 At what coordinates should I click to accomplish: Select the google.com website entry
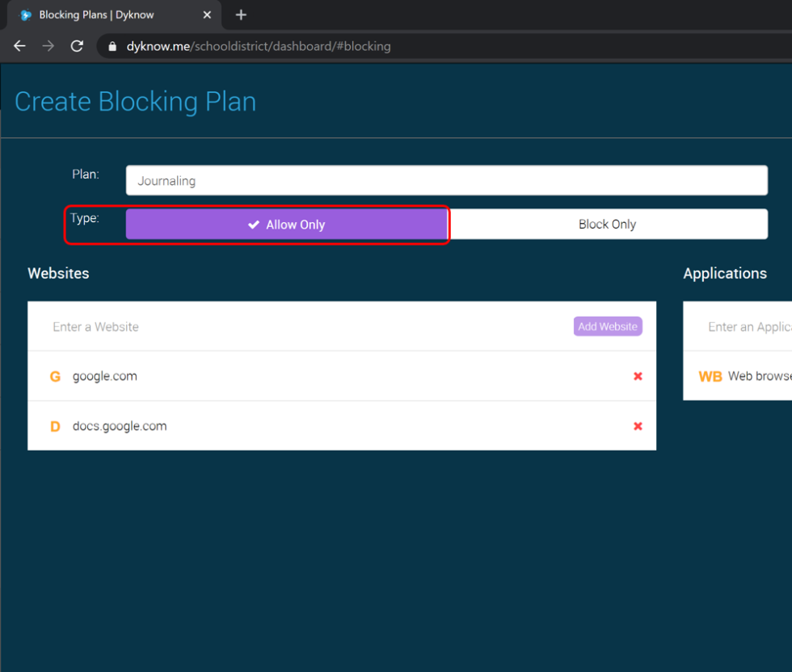[x=105, y=376]
